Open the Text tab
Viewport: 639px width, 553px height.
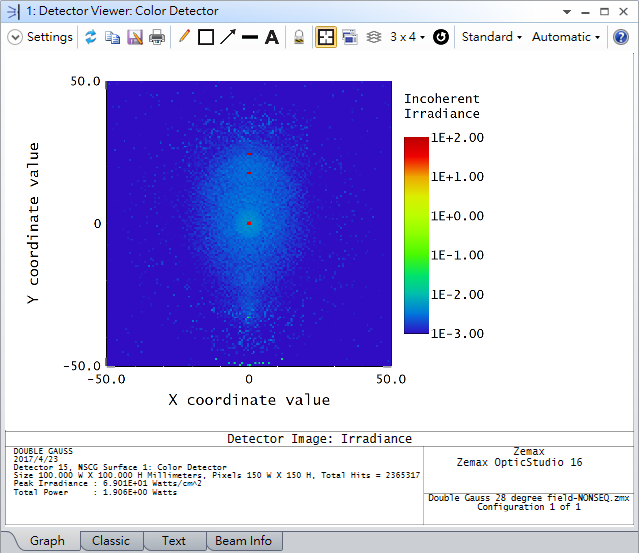click(174, 541)
